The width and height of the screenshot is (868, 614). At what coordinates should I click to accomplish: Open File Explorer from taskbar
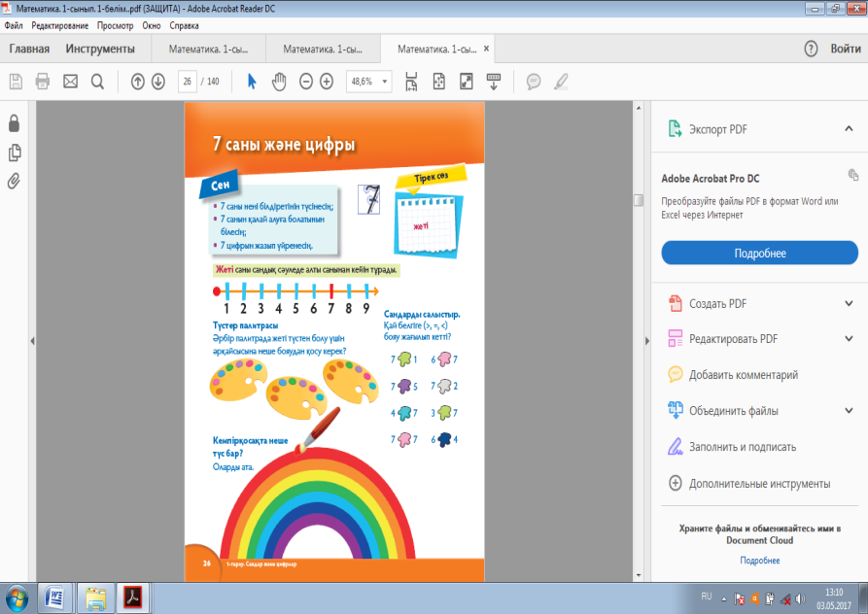point(95,597)
